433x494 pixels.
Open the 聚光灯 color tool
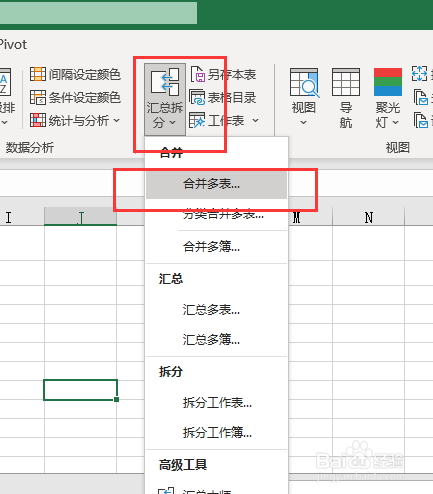tap(387, 82)
